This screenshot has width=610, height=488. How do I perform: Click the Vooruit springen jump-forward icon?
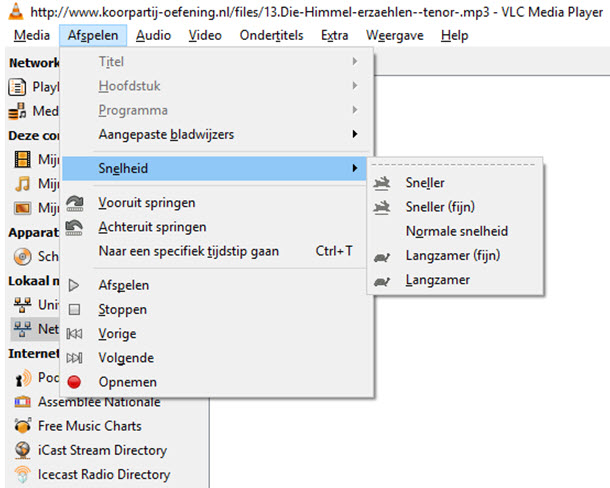[x=75, y=203]
